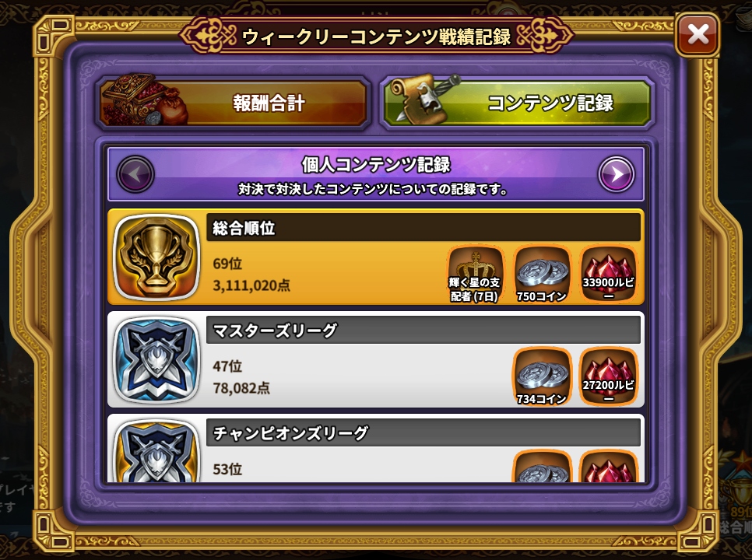
Task: Select the 総合順位 header row
Action: pyautogui.click(x=423, y=228)
